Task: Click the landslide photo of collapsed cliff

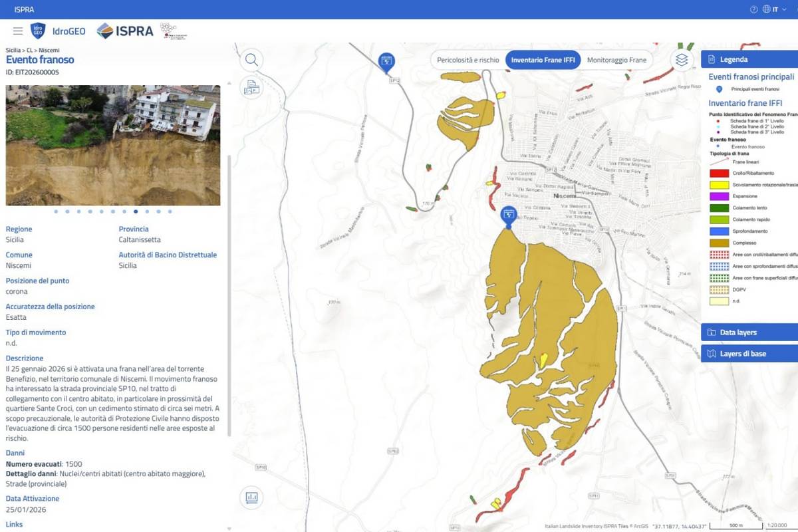Action: (113, 145)
